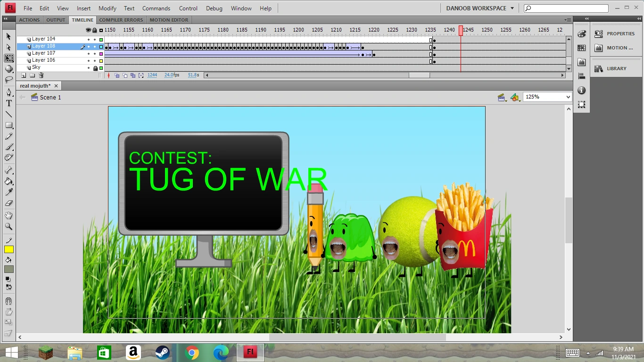
Task: Switch to the MOTION EDITOR tab
Action: point(169,20)
